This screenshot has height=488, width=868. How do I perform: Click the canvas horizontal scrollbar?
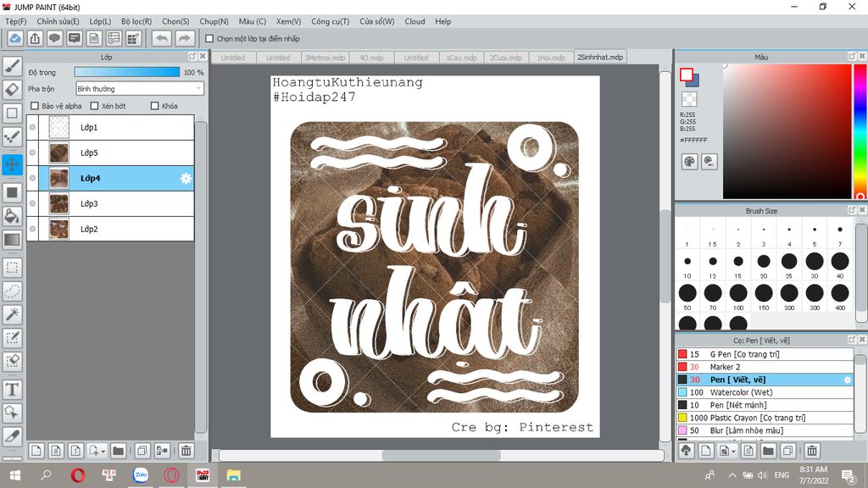coord(441,455)
